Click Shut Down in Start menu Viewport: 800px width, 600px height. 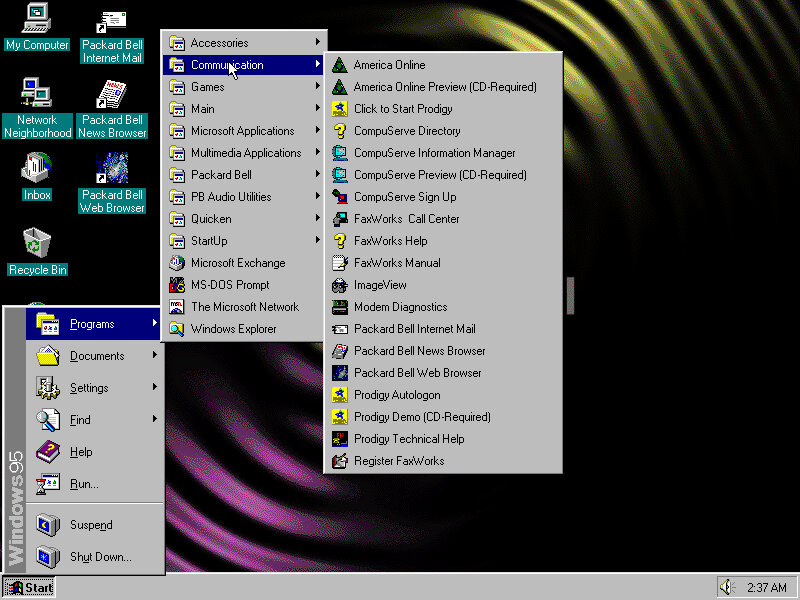point(100,557)
